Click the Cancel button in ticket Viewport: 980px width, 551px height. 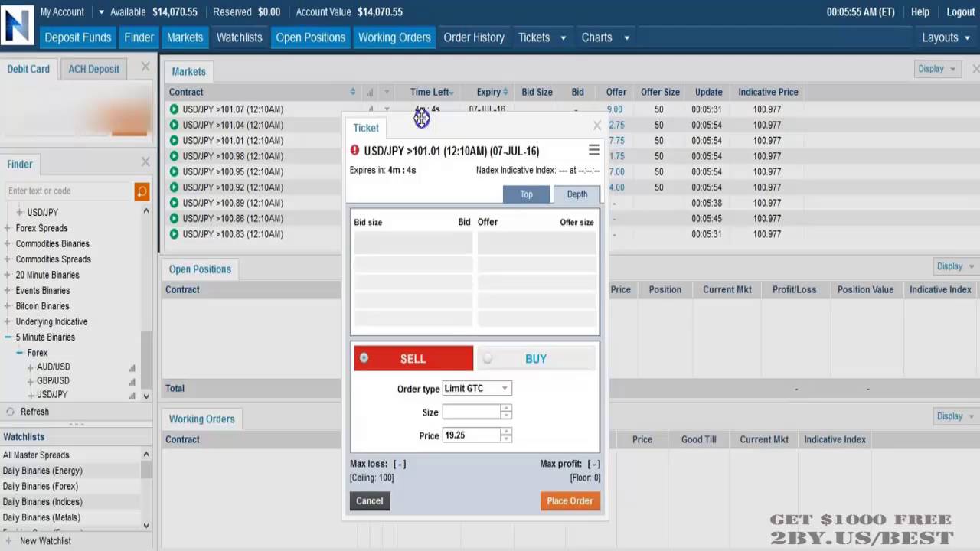click(369, 500)
